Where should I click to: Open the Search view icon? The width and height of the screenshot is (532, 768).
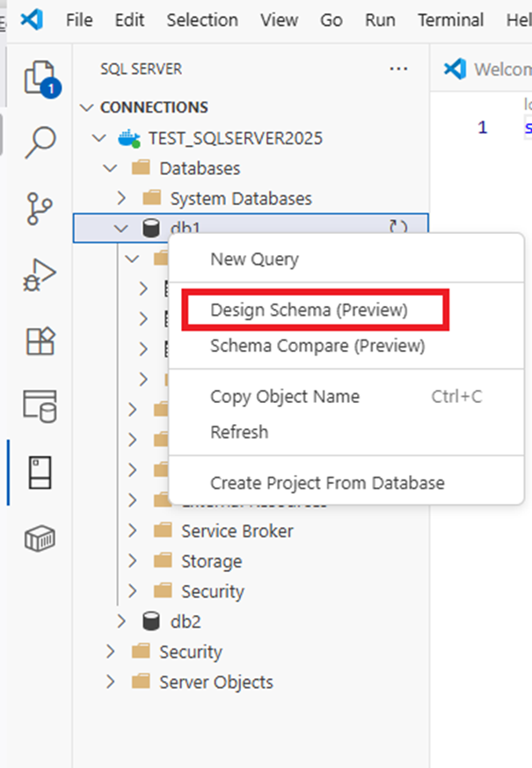(40, 143)
